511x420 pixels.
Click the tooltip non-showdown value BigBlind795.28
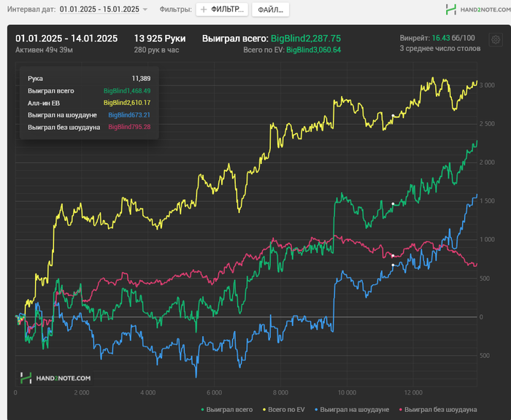(x=129, y=127)
